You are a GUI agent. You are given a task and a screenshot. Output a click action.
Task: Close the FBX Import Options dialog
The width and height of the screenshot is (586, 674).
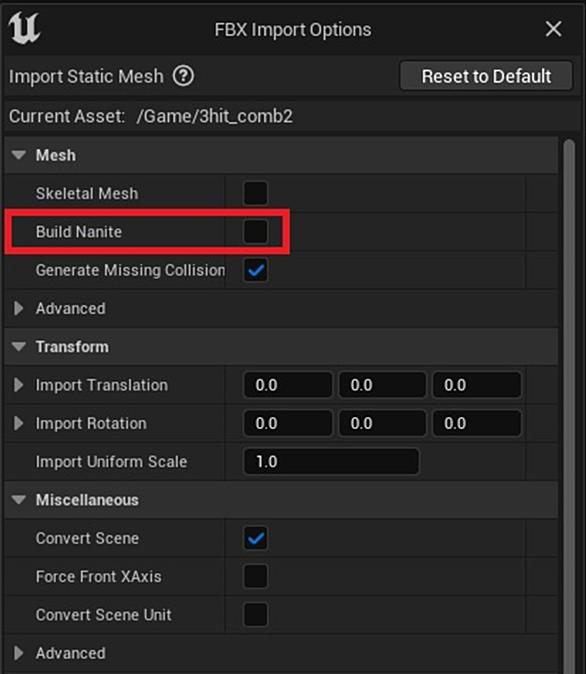[x=553, y=29]
